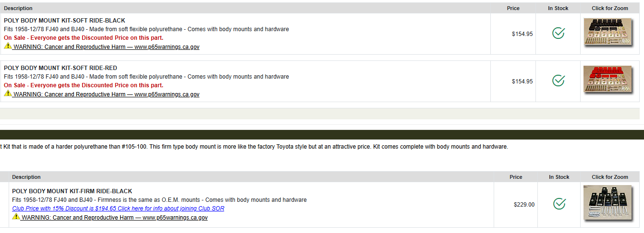Open the Club Price 15% Discount link
644x233 pixels.
click(x=118, y=209)
